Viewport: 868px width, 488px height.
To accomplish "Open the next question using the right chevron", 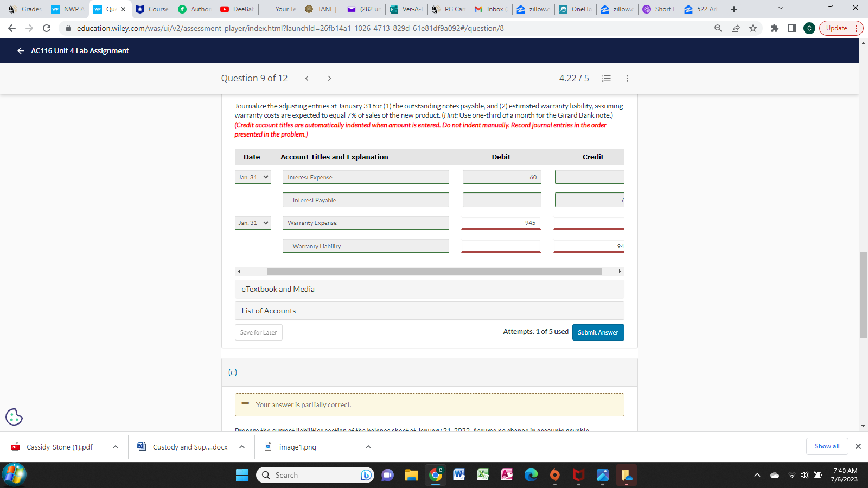I will click(x=329, y=78).
